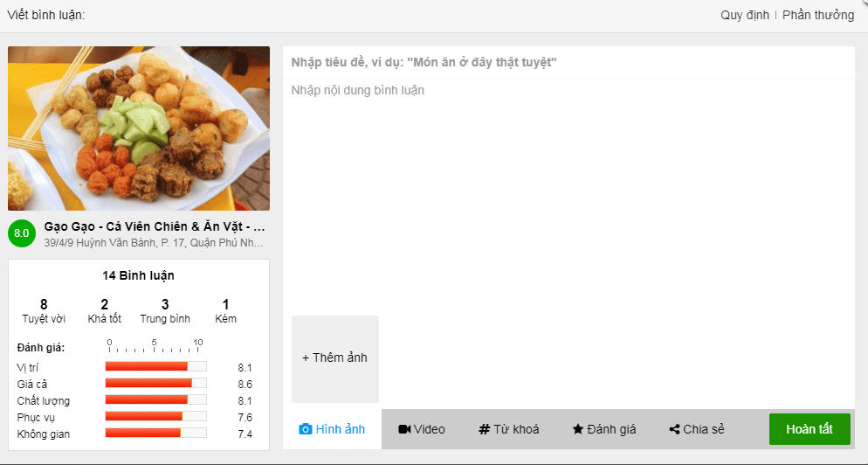Open the Từ khoá tab
The height and width of the screenshot is (465, 868).
[509, 429]
